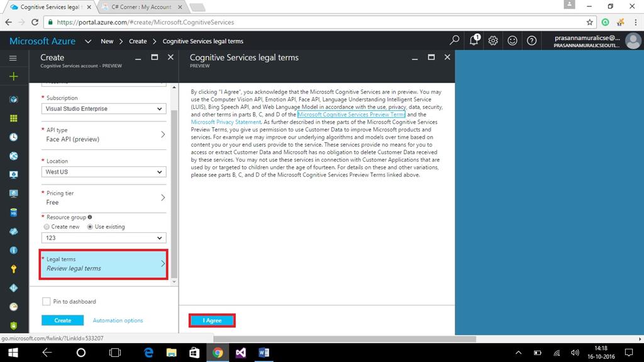Check the Pin to dashboard checkbox

tap(47, 302)
